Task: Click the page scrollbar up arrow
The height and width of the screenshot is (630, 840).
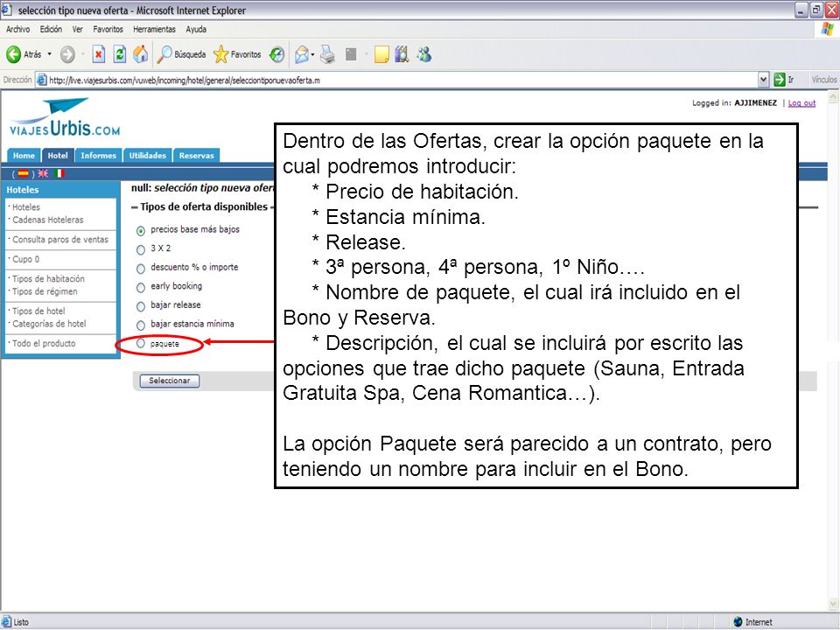Action: click(x=833, y=97)
